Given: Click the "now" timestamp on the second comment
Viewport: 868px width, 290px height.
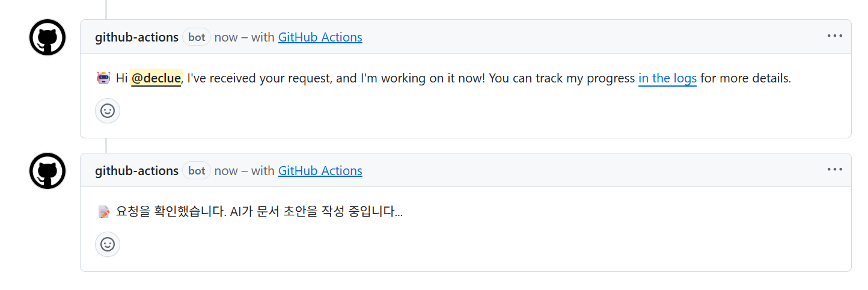Looking at the screenshot, I should click(x=226, y=171).
